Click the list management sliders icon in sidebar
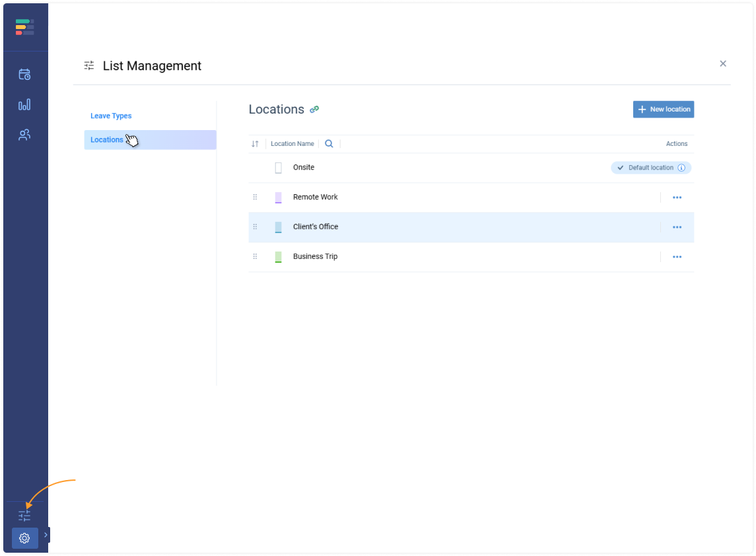 (x=24, y=516)
